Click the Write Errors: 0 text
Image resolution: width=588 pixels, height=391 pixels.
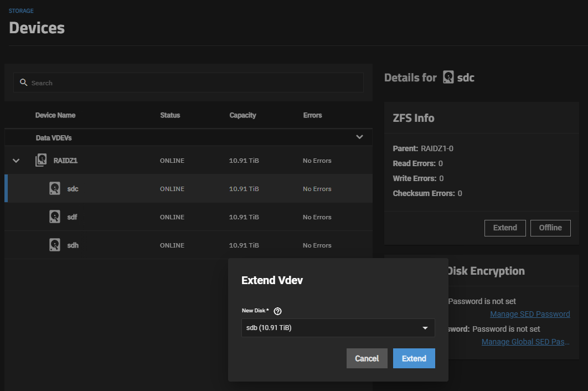(418, 179)
